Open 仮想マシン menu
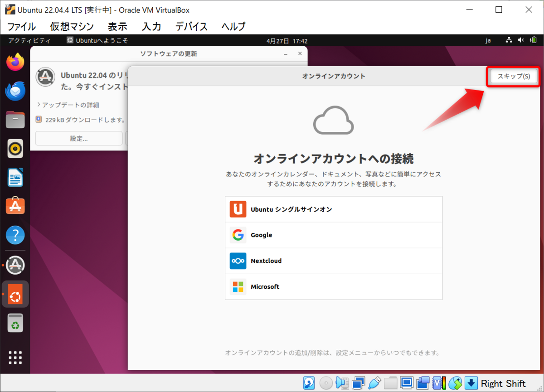 coord(72,26)
